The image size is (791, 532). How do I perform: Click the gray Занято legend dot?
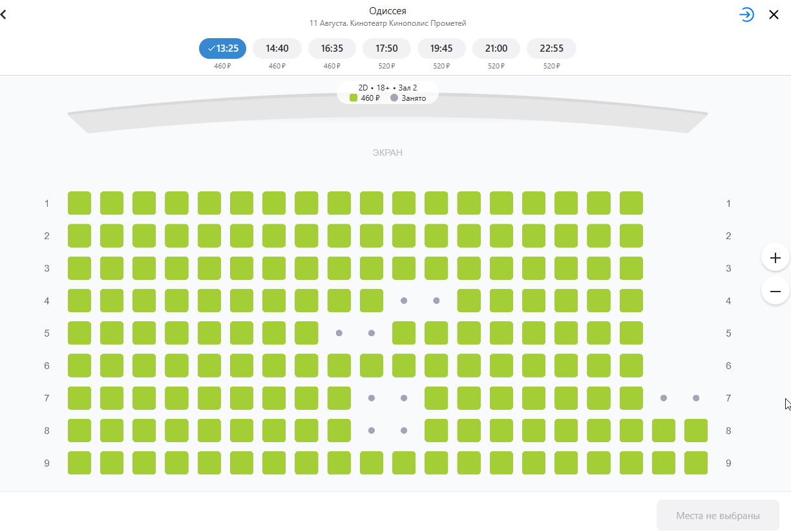[x=394, y=98]
